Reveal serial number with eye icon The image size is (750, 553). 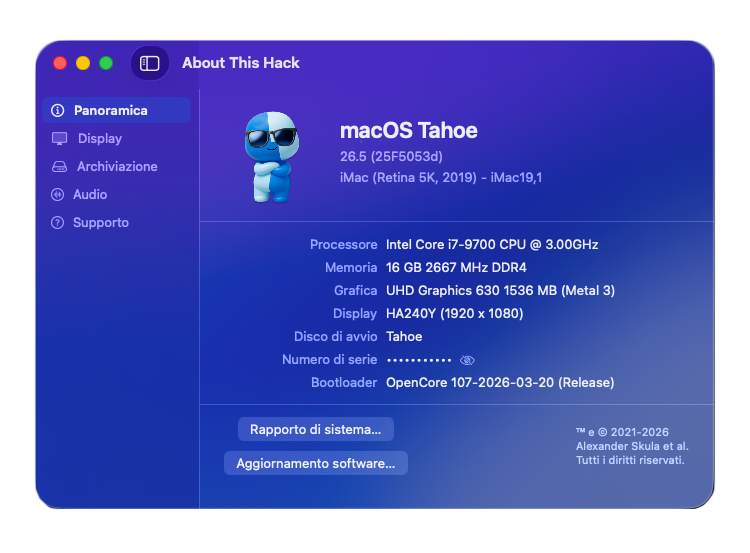tap(467, 360)
